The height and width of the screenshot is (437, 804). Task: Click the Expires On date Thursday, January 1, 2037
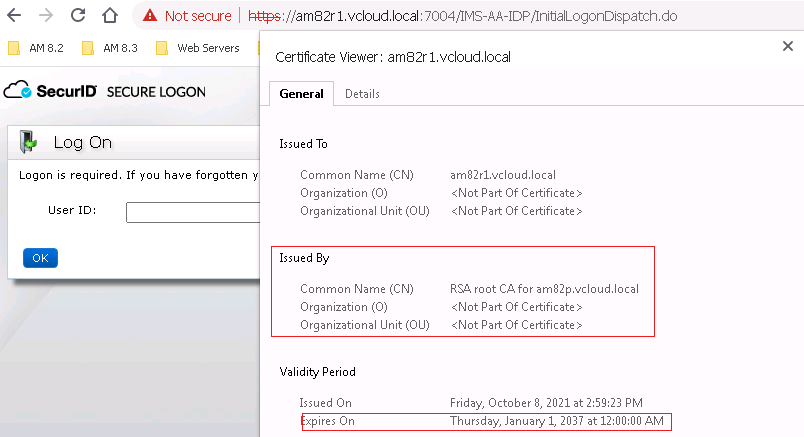click(556, 421)
